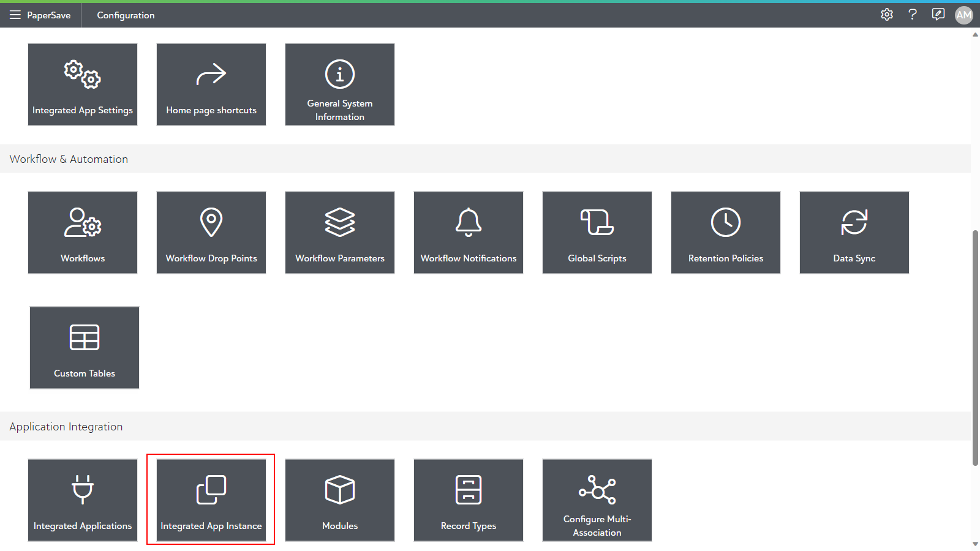Open the PaperSave hamburger menu
The width and height of the screenshot is (980, 551).
(x=15, y=15)
